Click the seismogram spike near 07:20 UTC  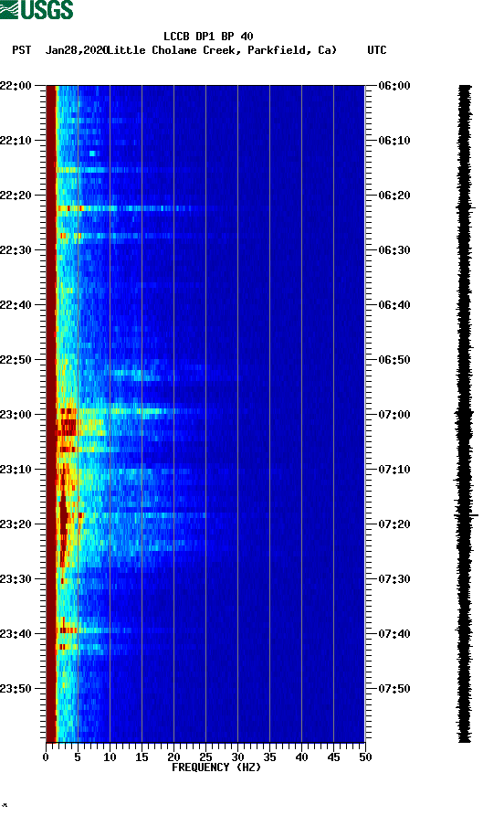(x=467, y=515)
